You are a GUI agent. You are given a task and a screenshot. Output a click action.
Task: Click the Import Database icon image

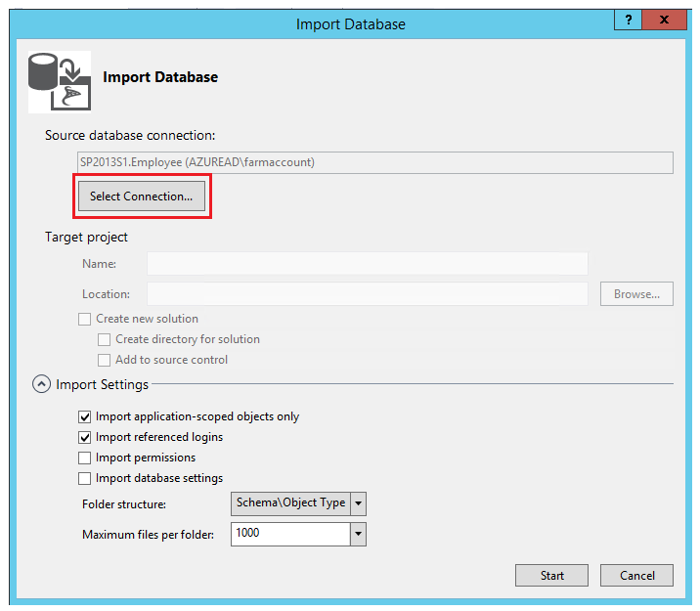(x=60, y=82)
